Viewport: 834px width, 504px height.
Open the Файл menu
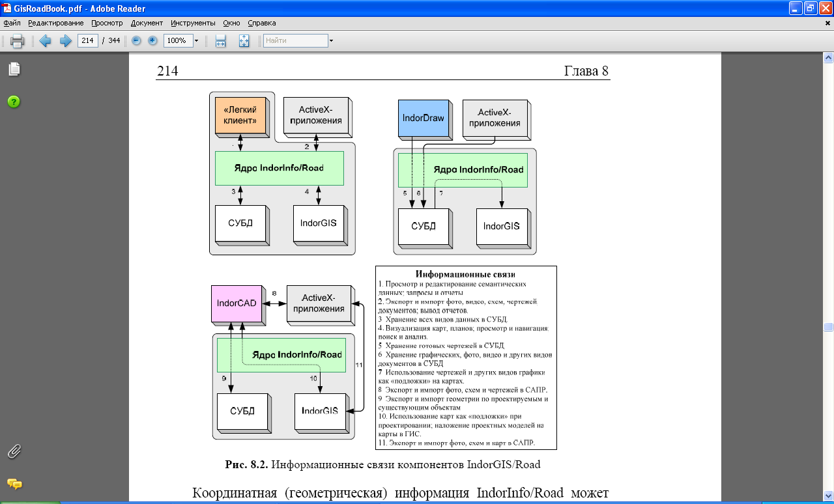(12, 23)
